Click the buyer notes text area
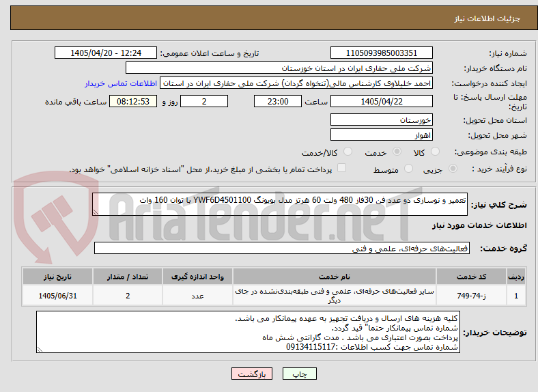538x392 pixels. tap(248, 332)
